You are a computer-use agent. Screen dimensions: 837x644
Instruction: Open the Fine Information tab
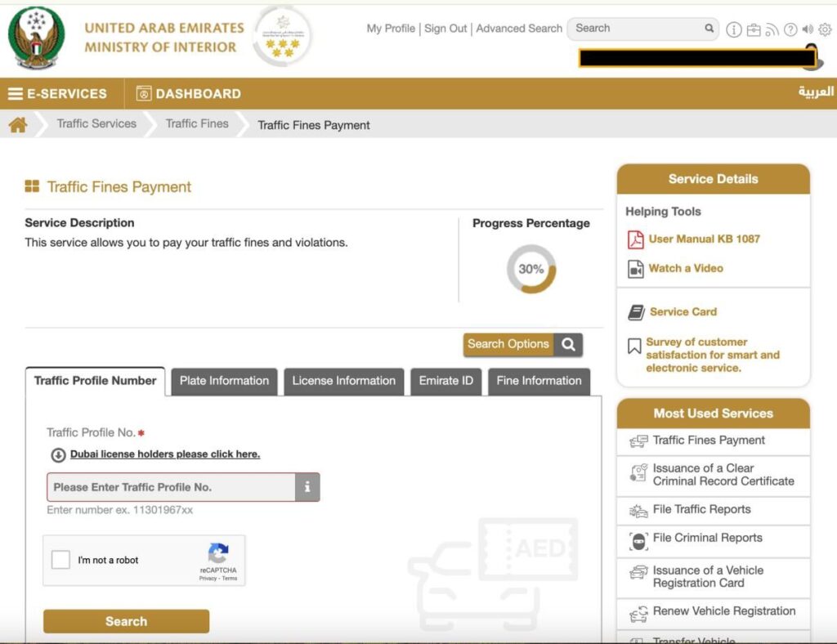tap(539, 381)
